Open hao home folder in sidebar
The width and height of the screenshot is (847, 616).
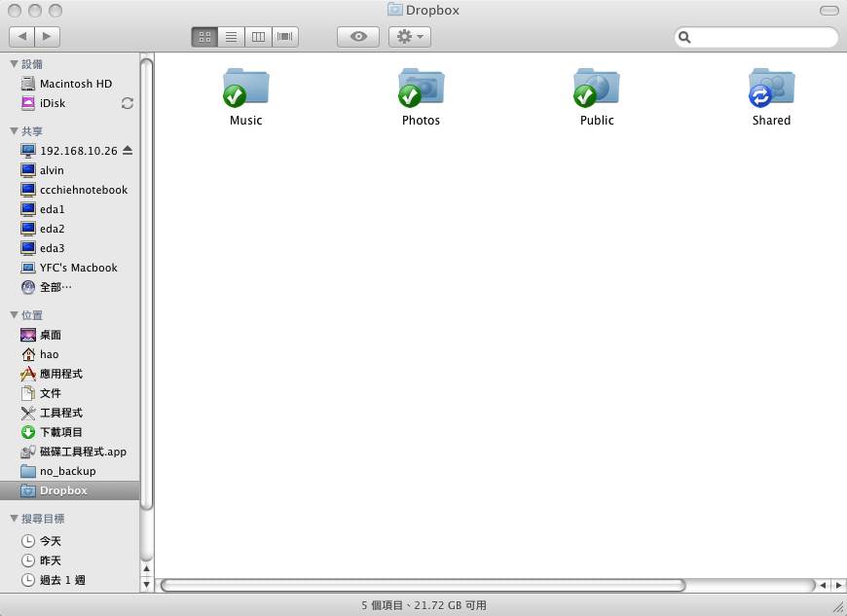[70, 354]
